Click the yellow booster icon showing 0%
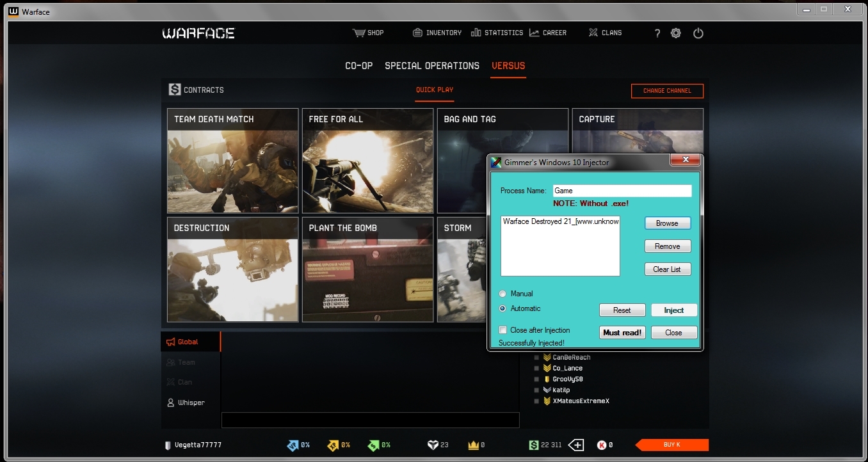868x462 pixels. (333, 445)
